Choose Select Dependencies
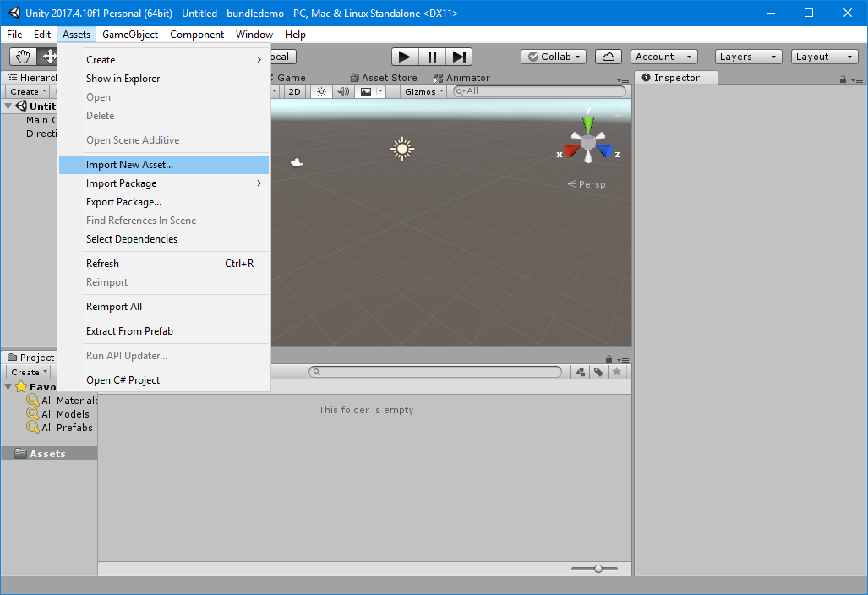 164,239
